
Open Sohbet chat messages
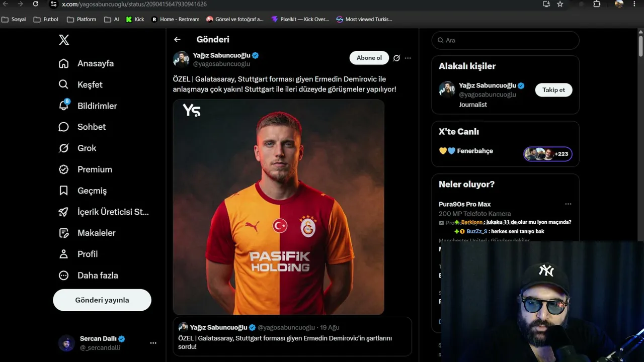tap(82, 127)
